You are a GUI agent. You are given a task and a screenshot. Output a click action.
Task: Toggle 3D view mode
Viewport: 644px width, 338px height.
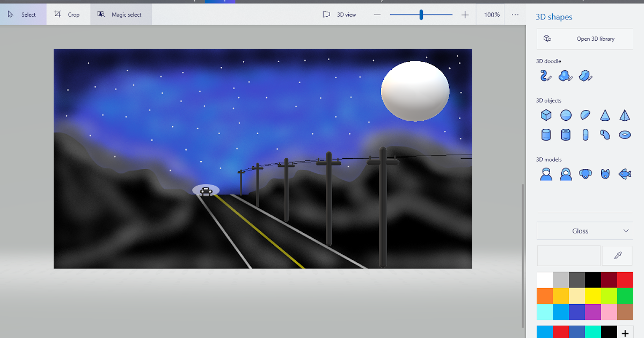(x=340, y=14)
